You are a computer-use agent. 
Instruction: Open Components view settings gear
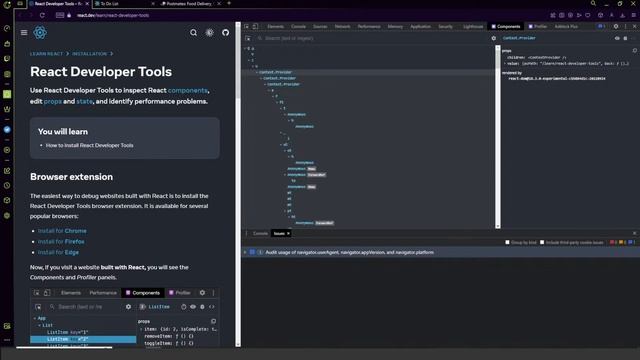click(493, 38)
